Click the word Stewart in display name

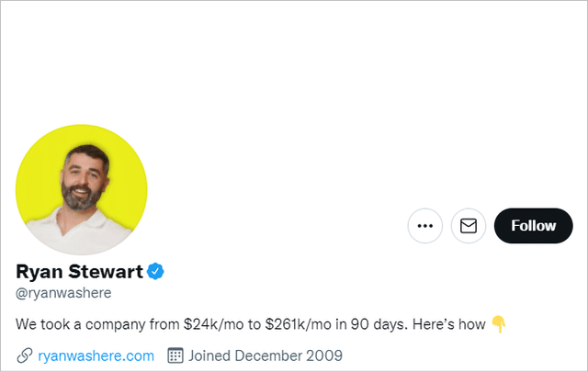tap(106, 272)
